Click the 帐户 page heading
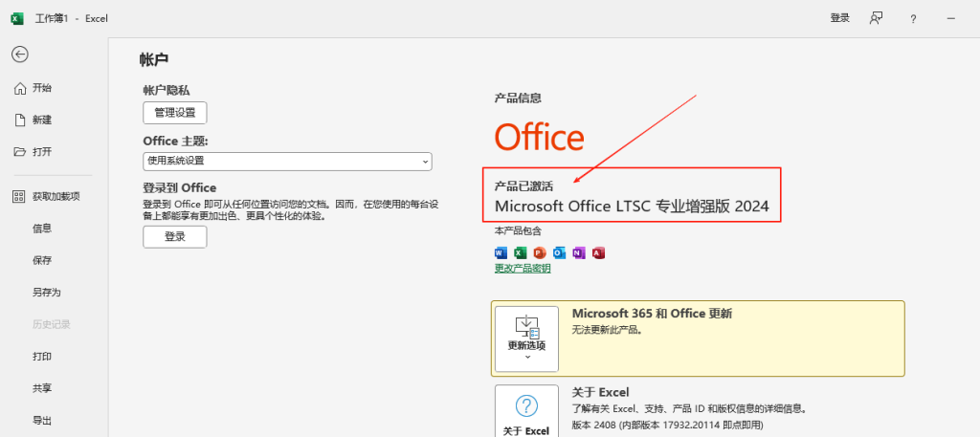Viewport: 980px width, 437px height. 154,59
